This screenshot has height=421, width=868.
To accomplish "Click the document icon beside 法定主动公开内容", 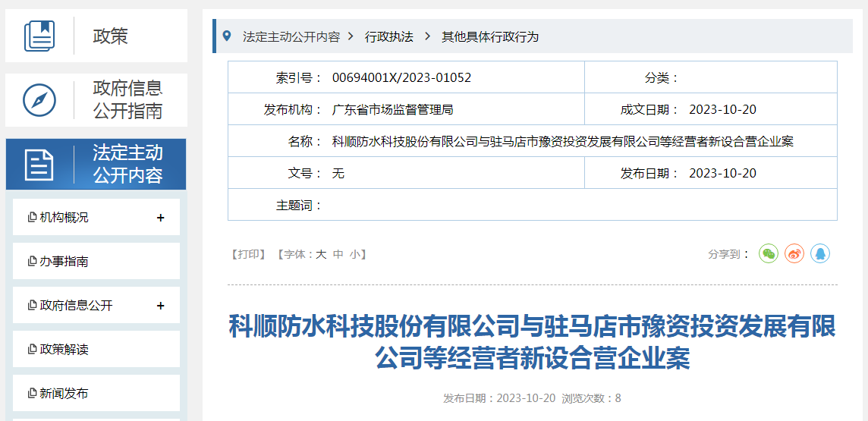I will point(39,165).
